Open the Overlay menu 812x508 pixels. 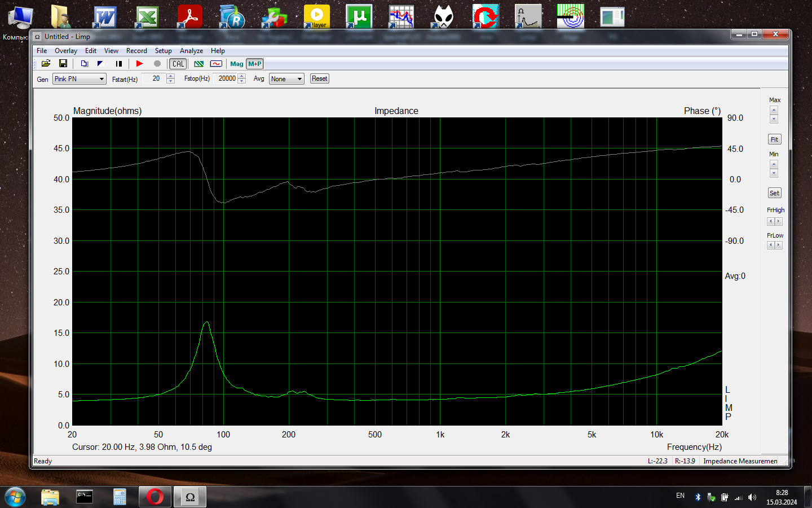[66, 51]
